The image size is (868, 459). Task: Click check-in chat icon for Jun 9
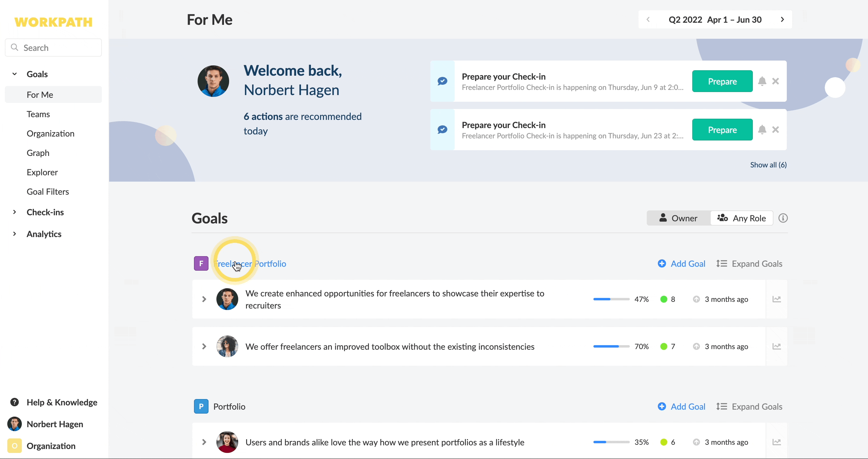click(x=442, y=81)
